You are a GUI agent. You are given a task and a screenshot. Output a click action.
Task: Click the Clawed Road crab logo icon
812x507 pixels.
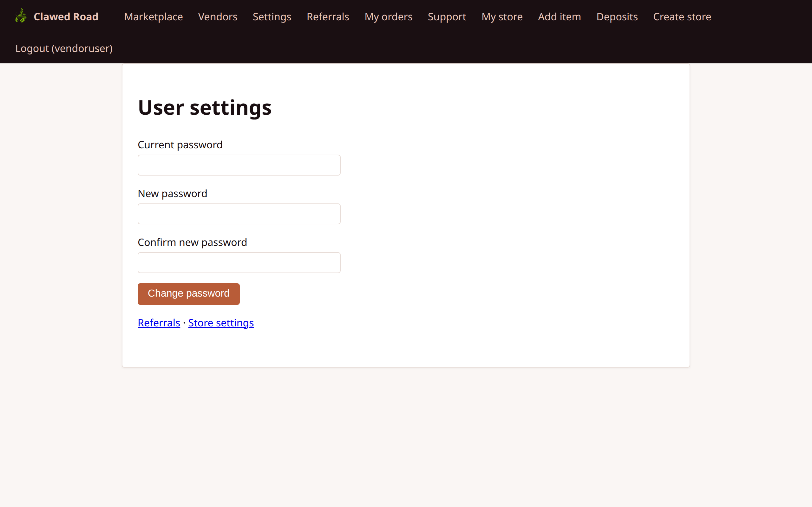coord(21,16)
